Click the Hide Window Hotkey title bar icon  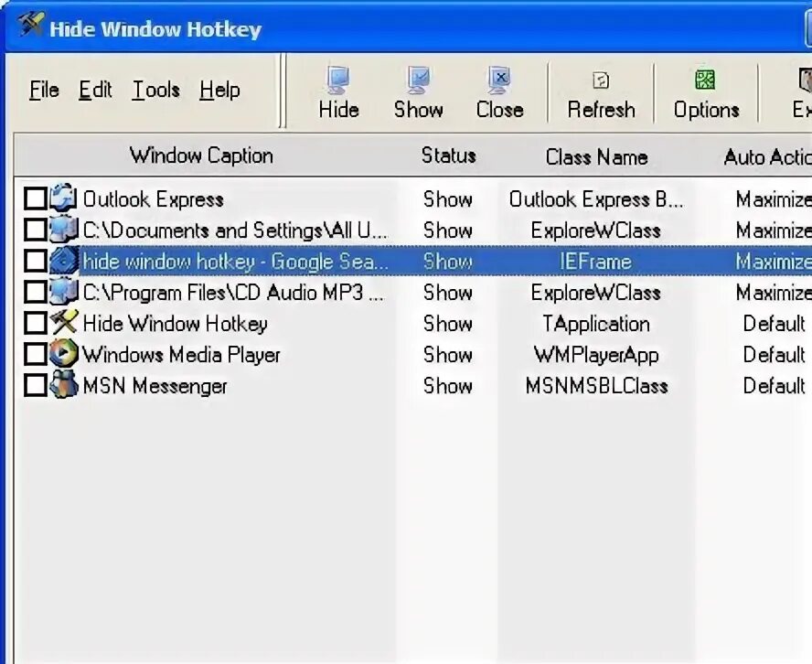(30, 24)
